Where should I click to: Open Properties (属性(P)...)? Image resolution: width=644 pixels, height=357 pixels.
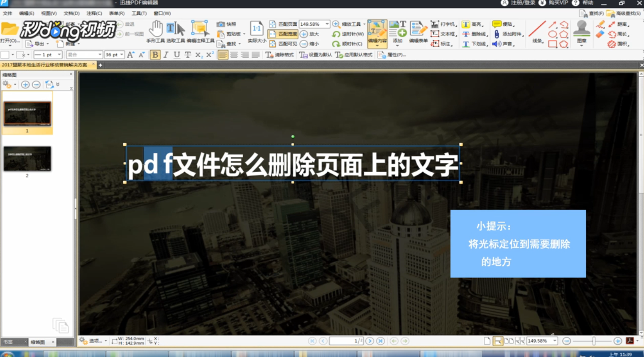coord(392,55)
